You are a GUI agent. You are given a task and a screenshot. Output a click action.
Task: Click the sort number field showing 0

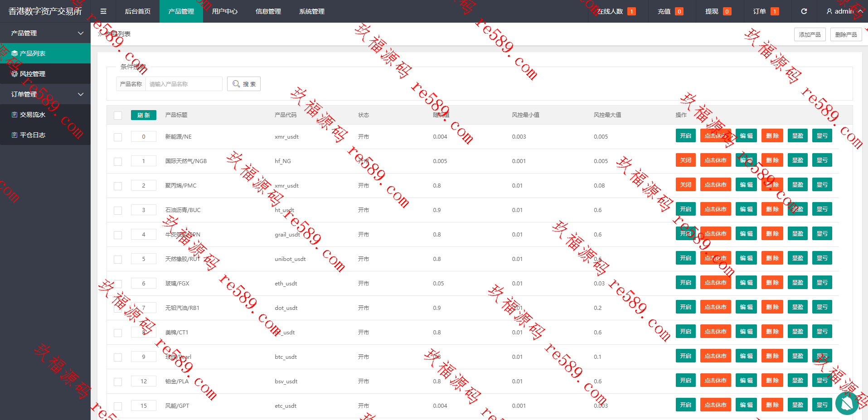[144, 136]
